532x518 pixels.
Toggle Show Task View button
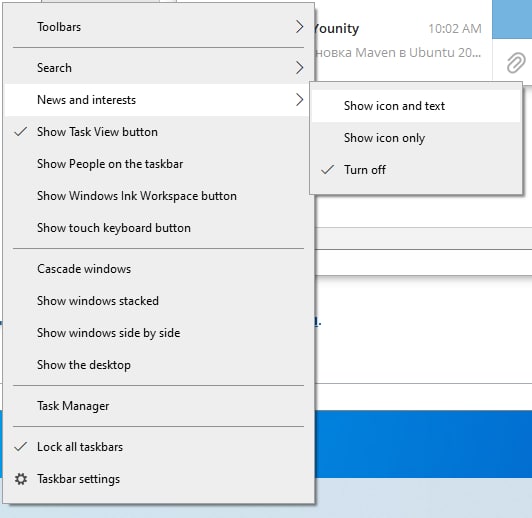tap(157, 132)
